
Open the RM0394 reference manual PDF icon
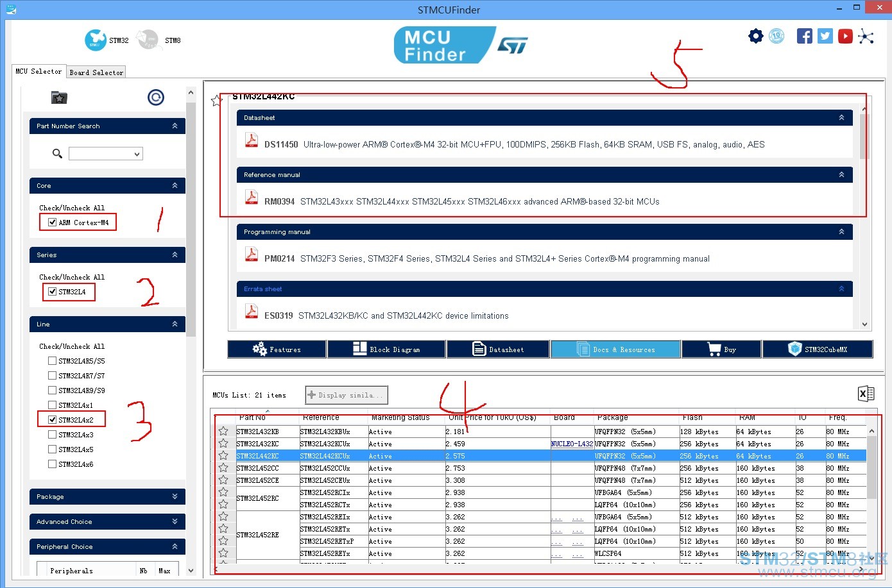coord(251,197)
